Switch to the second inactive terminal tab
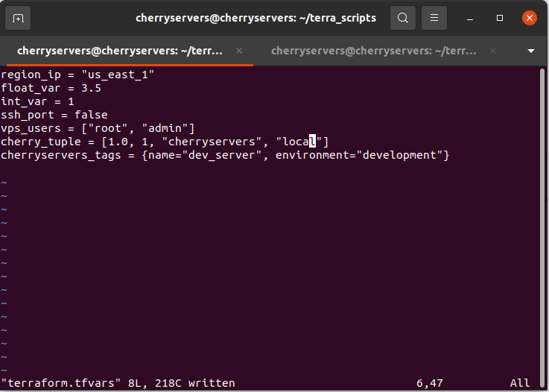This screenshot has height=392, width=549. coord(372,51)
